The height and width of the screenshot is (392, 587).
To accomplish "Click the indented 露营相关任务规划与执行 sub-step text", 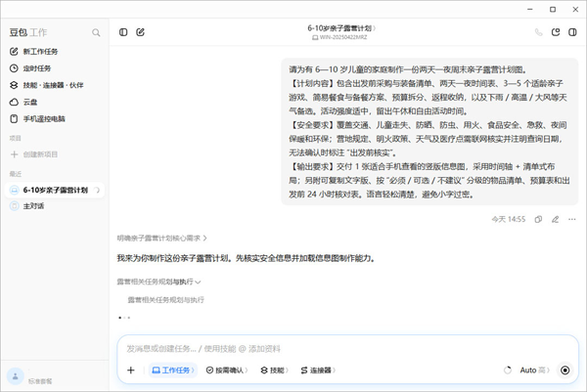I will pyautogui.click(x=166, y=300).
